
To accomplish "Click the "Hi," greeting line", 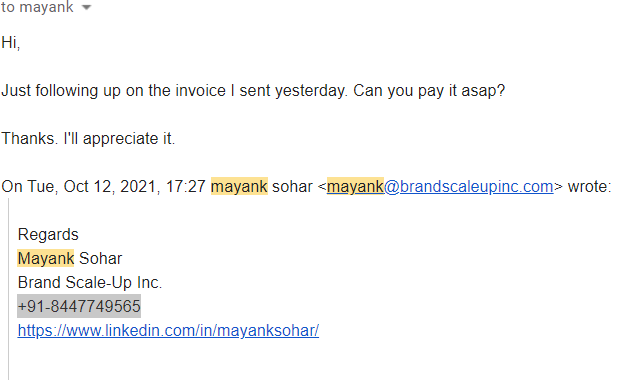I will pyautogui.click(x=11, y=43).
